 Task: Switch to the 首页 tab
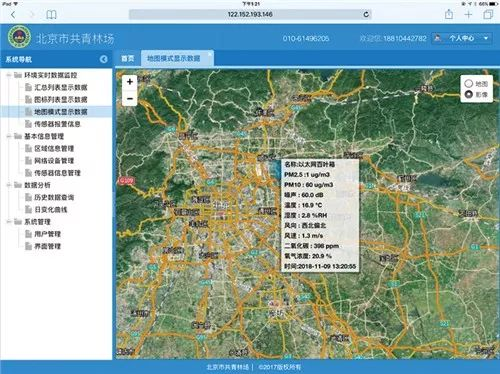tap(128, 58)
